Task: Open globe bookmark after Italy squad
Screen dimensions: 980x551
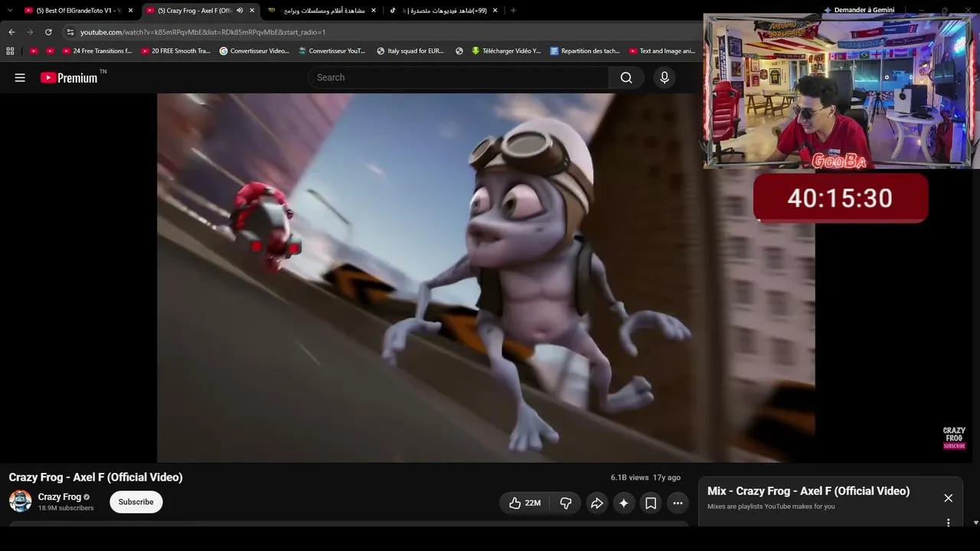Action: point(459,51)
